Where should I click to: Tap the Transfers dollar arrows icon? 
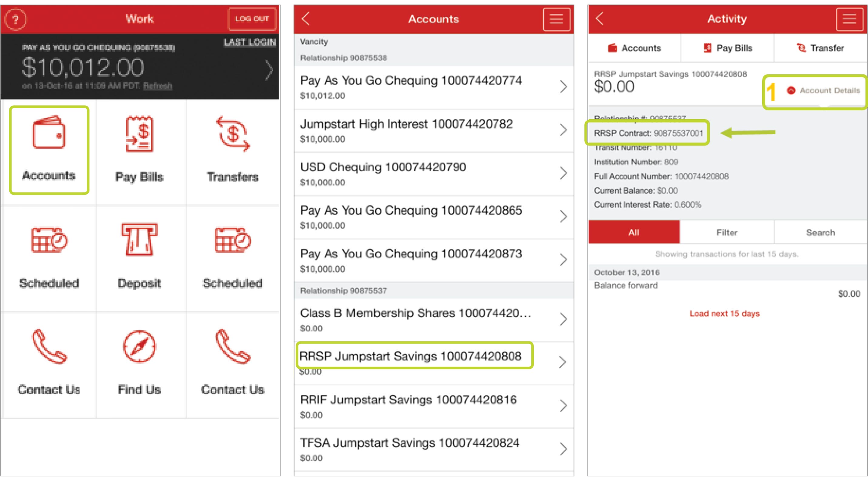(233, 134)
